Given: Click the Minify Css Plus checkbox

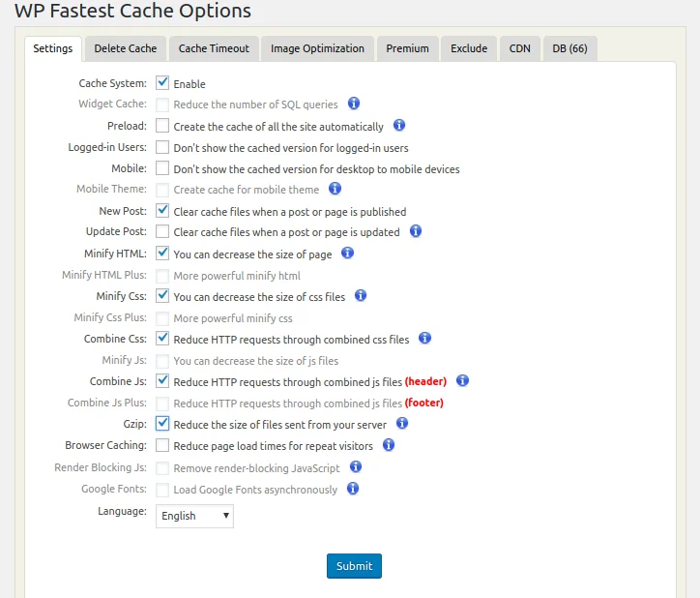Looking at the screenshot, I should [162, 317].
